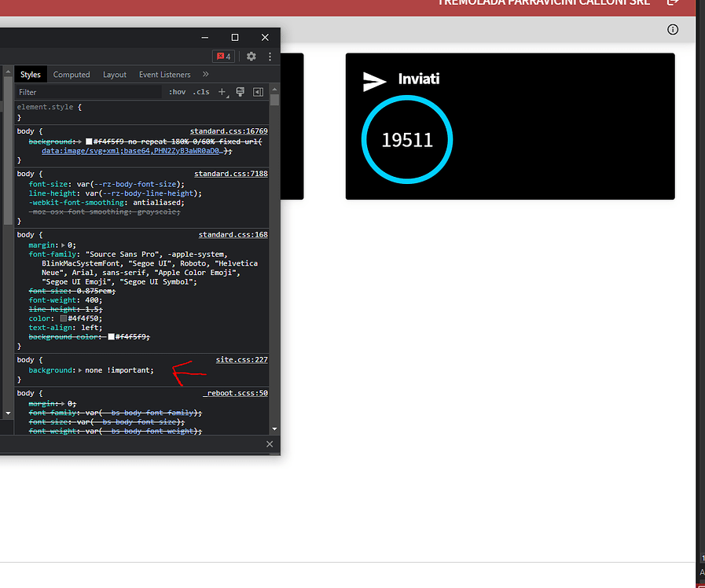Open the DevTools Issues panel showing 4 issues
Viewport: 705px width, 588px height.
(x=223, y=57)
